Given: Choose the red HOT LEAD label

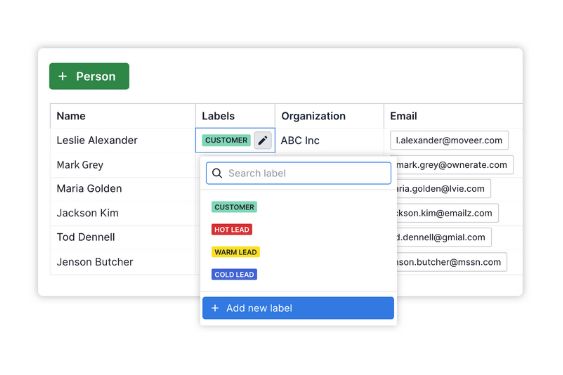Looking at the screenshot, I should point(232,230).
